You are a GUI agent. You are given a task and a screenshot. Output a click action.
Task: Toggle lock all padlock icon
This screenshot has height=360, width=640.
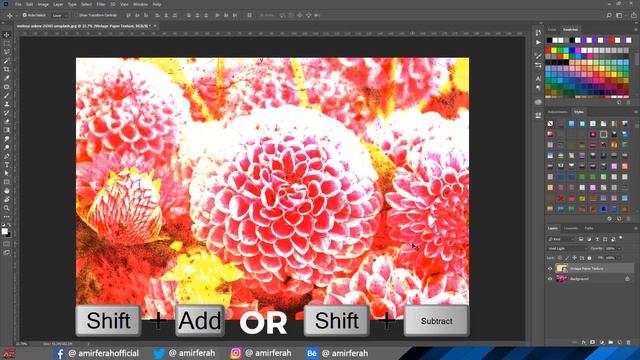coord(589,258)
